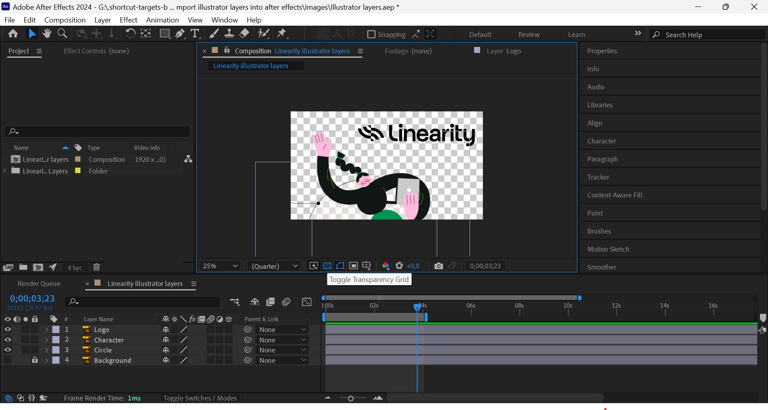Click the Search Help input field
Screen dimensions: 768x410
click(x=708, y=35)
